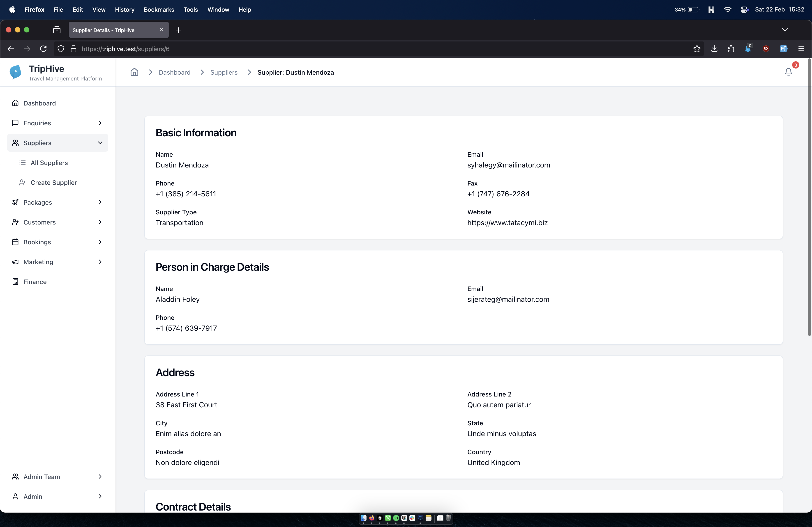Click the country value United Kingdom

click(494, 463)
